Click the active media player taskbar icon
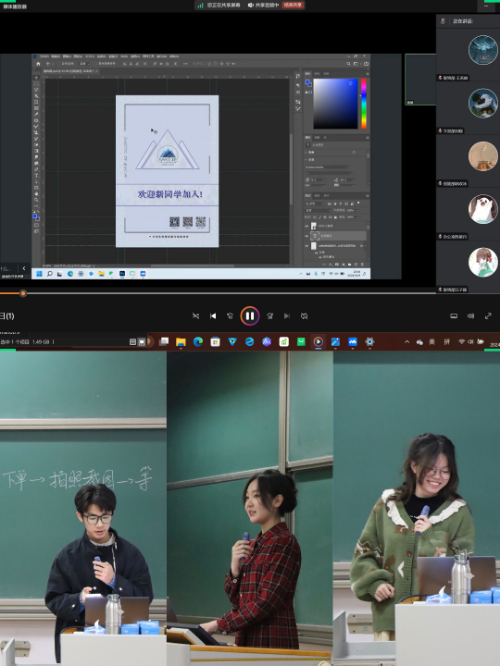Screen dimensions: 500x666 click(318, 342)
